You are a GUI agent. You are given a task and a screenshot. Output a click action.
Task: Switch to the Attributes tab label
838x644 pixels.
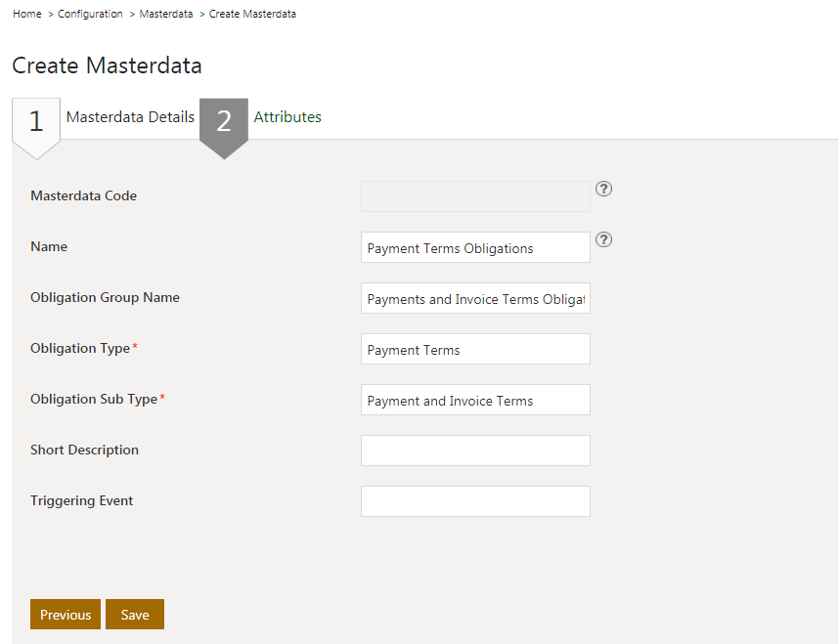point(287,117)
